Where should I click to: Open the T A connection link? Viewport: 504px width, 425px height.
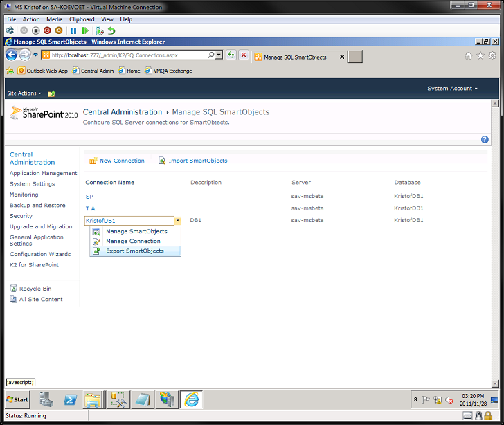90,208
